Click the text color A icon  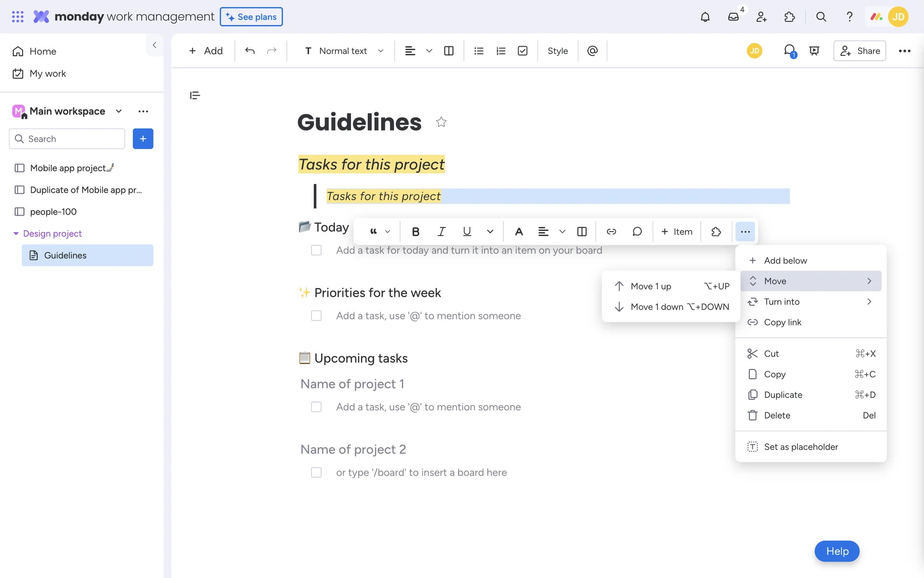(x=519, y=232)
